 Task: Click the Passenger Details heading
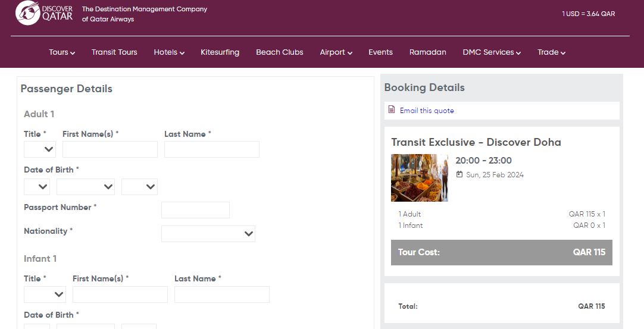pos(67,89)
